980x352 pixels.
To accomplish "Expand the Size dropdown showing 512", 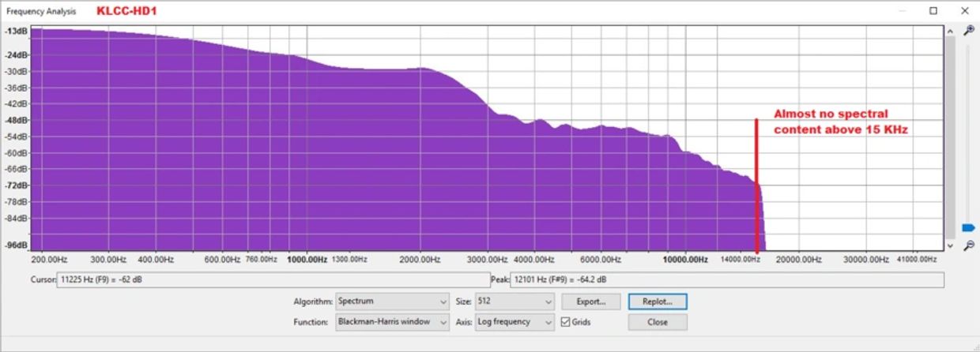I will pos(514,301).
